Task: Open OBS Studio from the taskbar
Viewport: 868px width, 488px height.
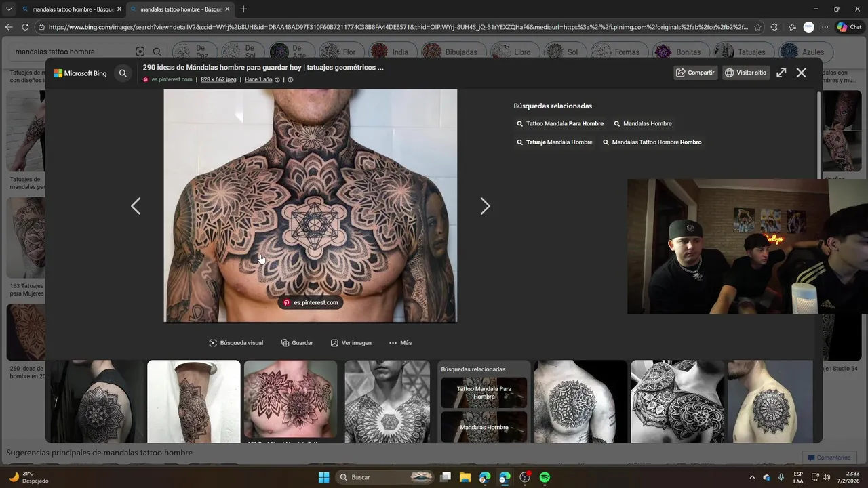Action: pos(525,477)
